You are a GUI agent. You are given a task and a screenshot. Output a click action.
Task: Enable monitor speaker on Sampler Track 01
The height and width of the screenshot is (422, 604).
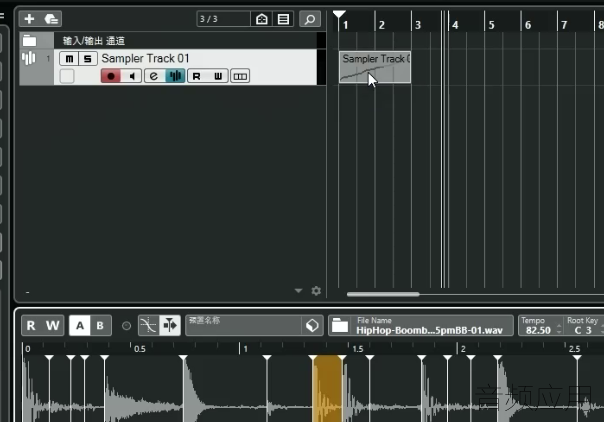tap(132, 76)
